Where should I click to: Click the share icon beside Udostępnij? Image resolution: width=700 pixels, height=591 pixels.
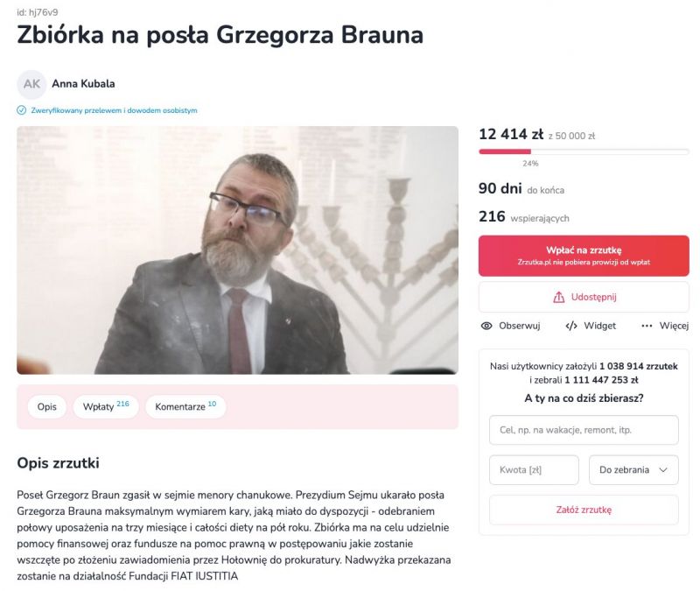558,297
